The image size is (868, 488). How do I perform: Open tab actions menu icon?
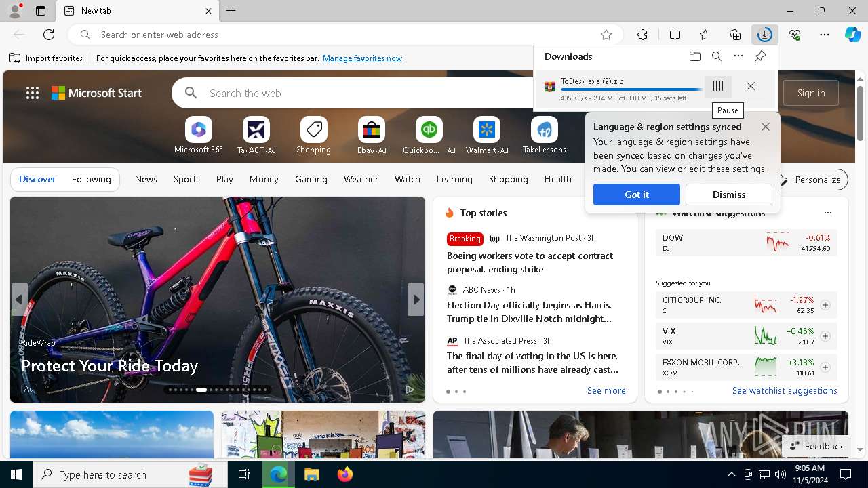coord(41,11)
